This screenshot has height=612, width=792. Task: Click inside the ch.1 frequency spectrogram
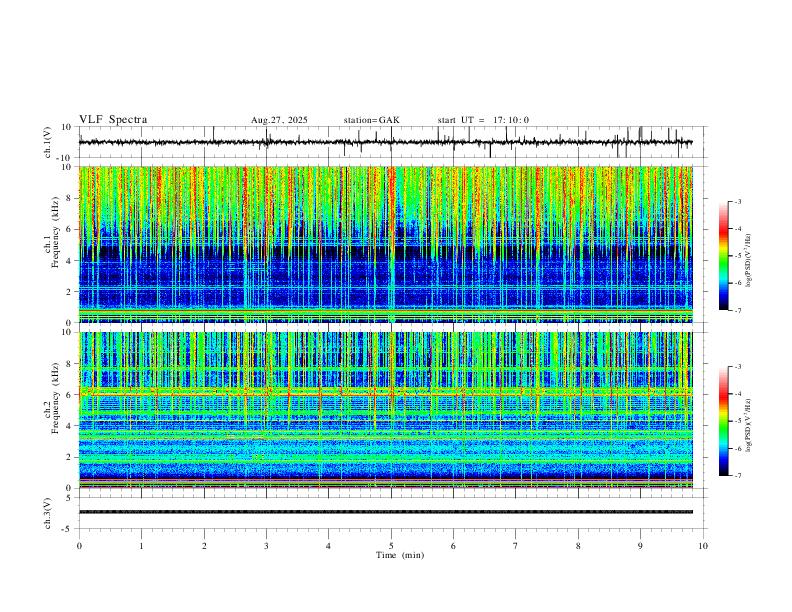pyautogui.click(x=386, y=244)
